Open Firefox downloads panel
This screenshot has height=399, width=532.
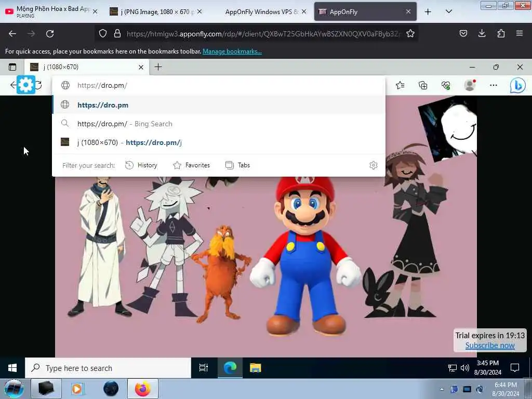482,33
